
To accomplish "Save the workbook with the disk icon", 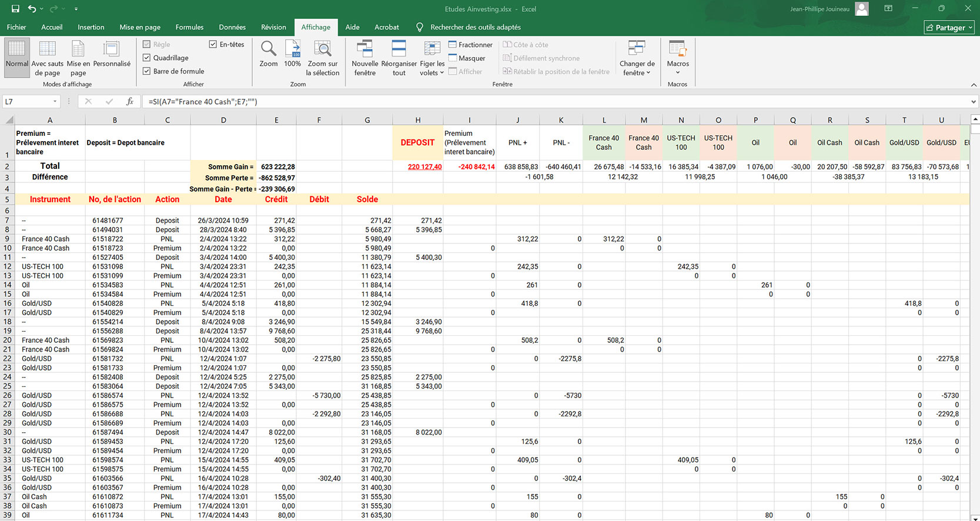I will click(15, 9).
